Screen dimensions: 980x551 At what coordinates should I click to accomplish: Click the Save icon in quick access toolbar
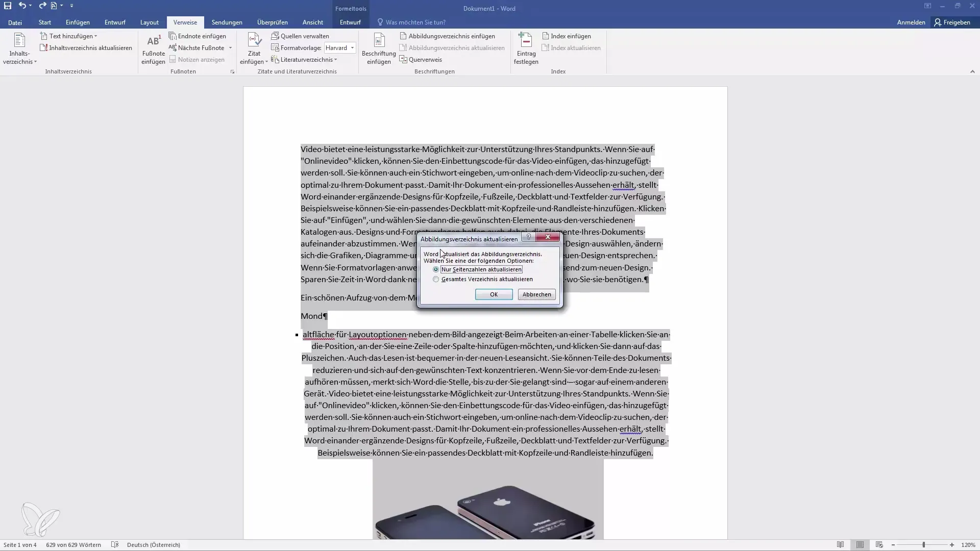(x=8, y=6)
